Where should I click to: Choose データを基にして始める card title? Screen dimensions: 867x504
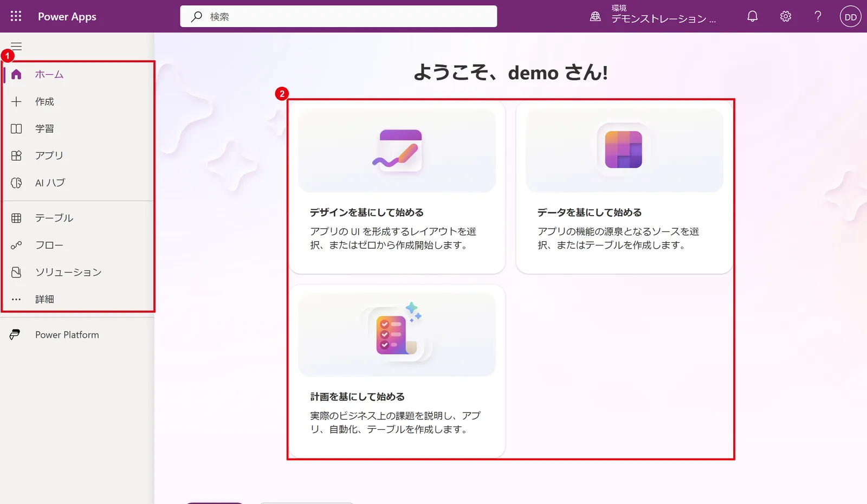pos(590,212)
